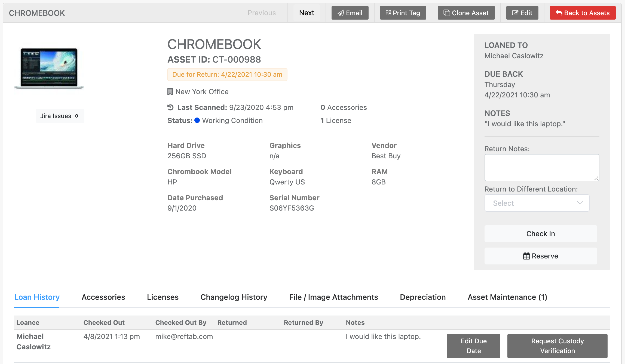Click the Email paper-plane button
The width and height of the screenshot is (625, 364).
350,13
